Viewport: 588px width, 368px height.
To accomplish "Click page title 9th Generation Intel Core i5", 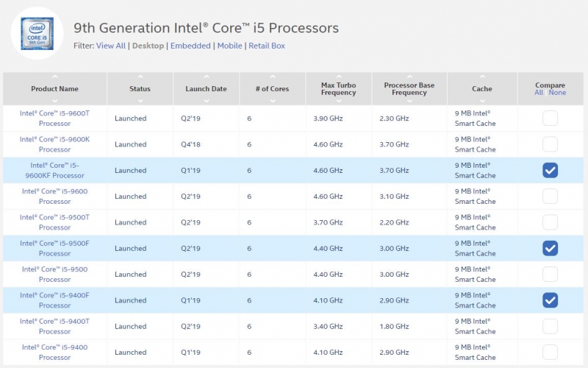I will pos(206,28).
